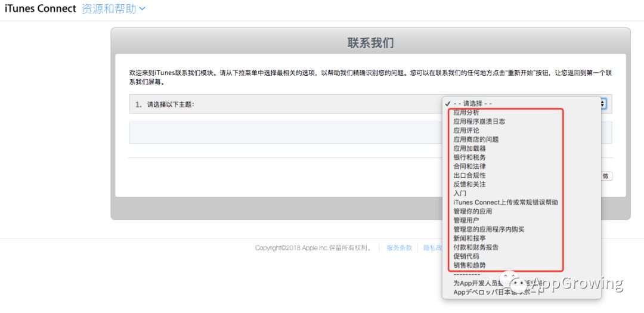Select 管理你的应用 option
This screenshot has height=313, width=644.
click(x=522, y=211)
